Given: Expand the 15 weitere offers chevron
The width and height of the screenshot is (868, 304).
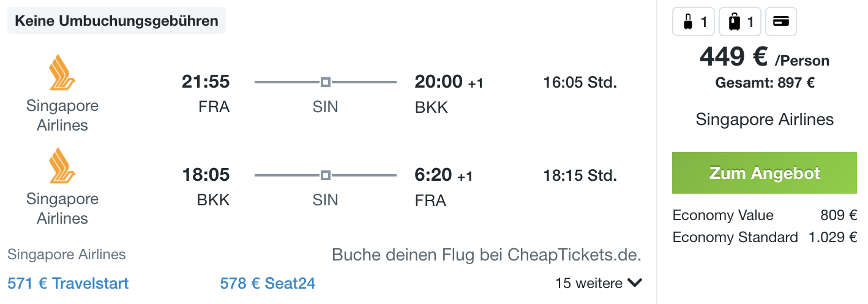Looking at the screenshot, I should 635,283.
